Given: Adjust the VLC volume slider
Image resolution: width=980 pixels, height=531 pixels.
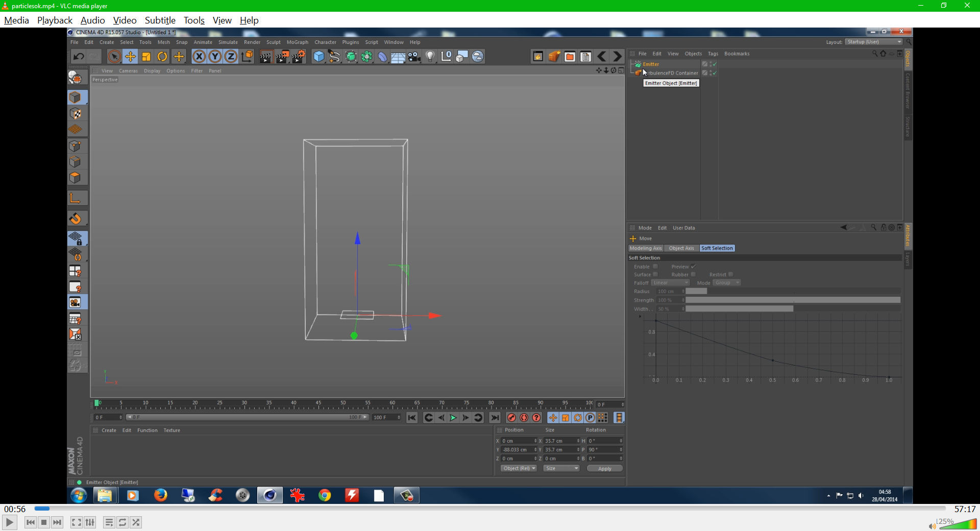Looking at the screenshot, I should (958, 524).
